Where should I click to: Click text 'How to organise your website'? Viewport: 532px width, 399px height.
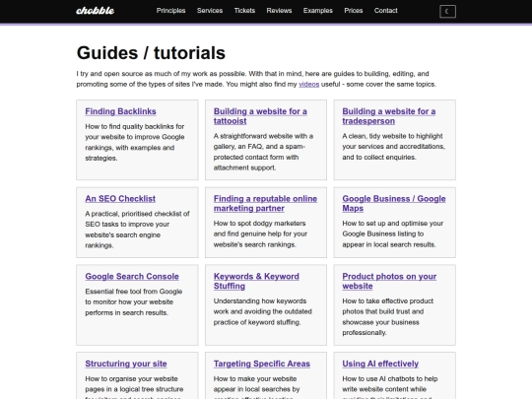134,388
